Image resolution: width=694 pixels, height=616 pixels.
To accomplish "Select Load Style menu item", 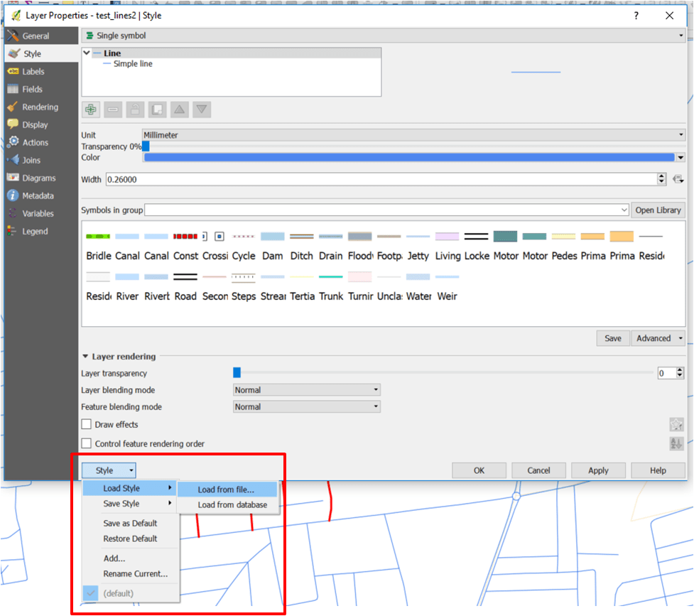I will point(131,488).
